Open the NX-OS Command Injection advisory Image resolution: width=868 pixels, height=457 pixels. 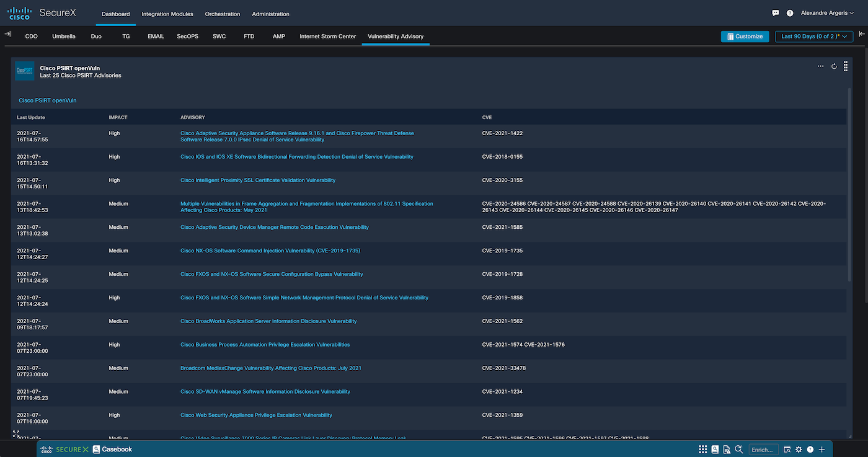pyautogui.click(x=270, y=251)
